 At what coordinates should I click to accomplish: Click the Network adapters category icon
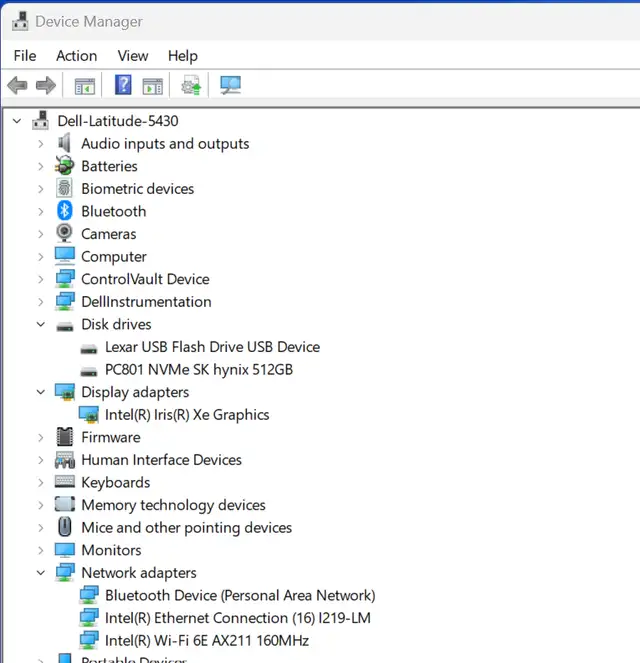pos(65,573)
